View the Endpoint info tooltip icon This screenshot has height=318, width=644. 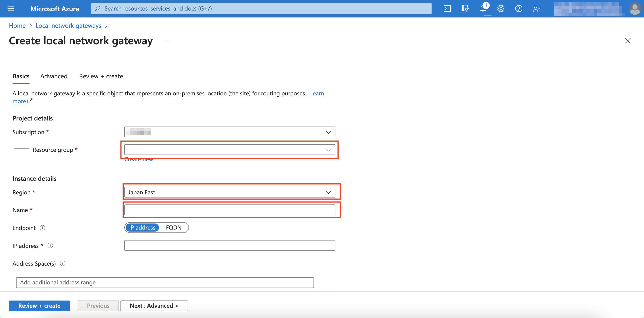42,228
